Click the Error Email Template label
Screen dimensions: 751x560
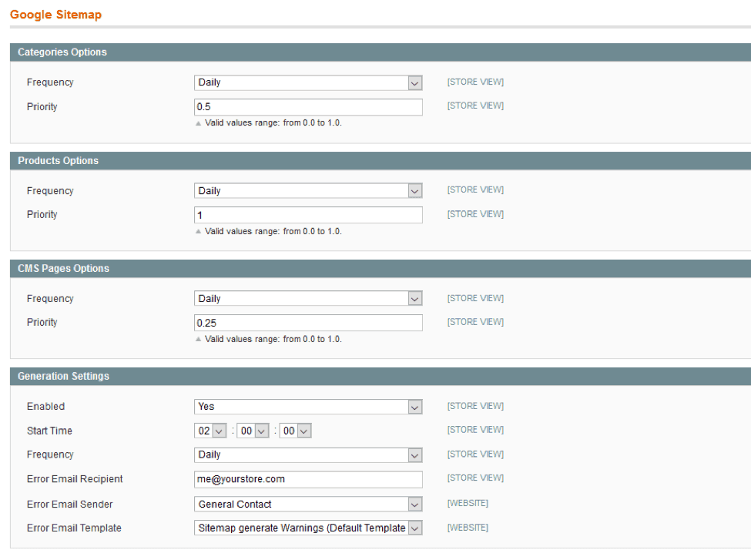click(74, 528)
